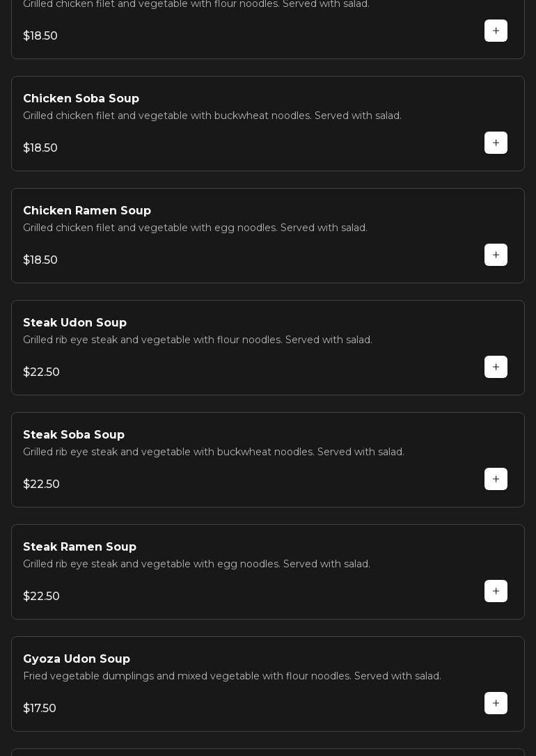Add Chicken Soba Soup to the order

(496, 143)
